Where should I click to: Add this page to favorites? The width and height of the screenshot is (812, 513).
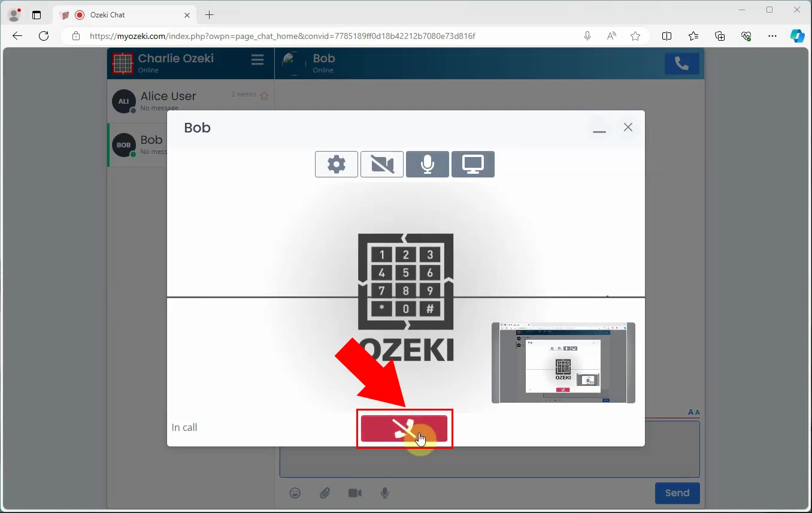click(635, 36)
